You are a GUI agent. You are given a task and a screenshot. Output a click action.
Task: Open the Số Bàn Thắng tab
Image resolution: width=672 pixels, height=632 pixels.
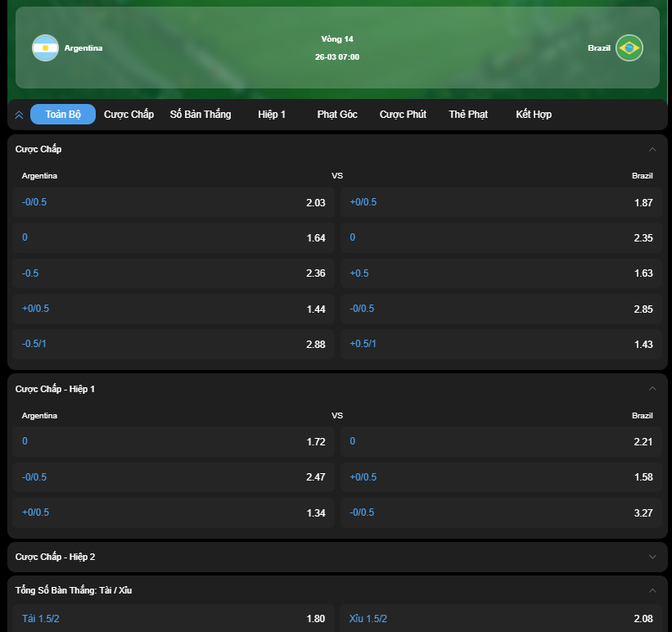coord(201,114)
